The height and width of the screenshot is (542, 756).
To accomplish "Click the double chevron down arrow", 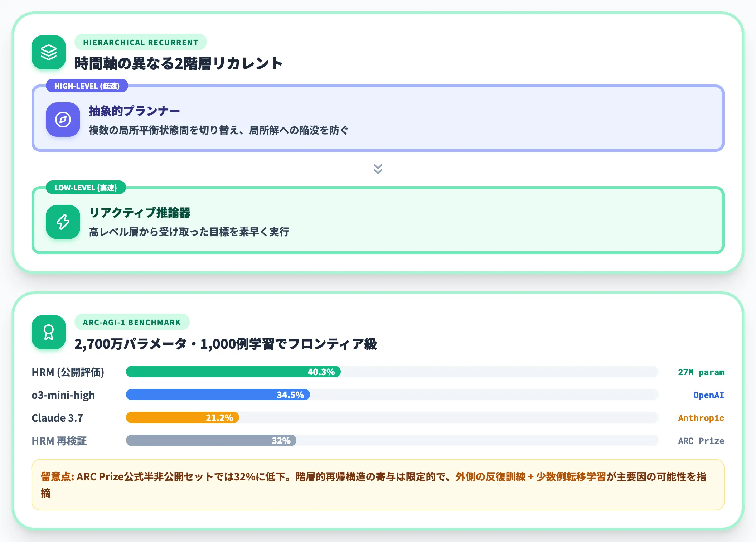I will (x=378, y=169).
